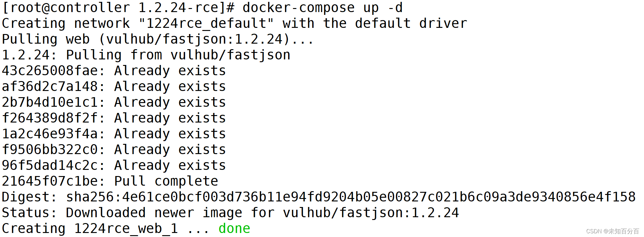
Task: Click the docker-compose up -d command
Action: tap(323, 8)
